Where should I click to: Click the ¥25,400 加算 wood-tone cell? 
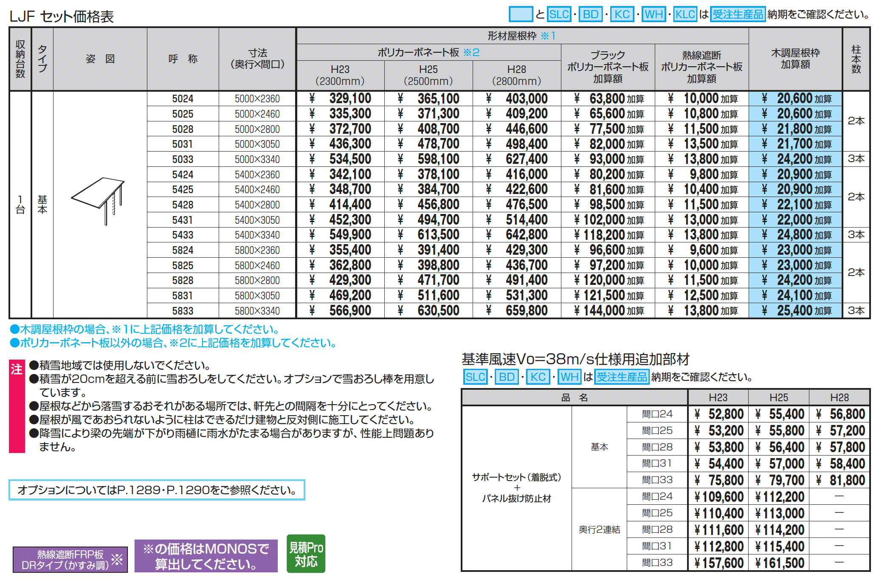[x=796, y=311]
